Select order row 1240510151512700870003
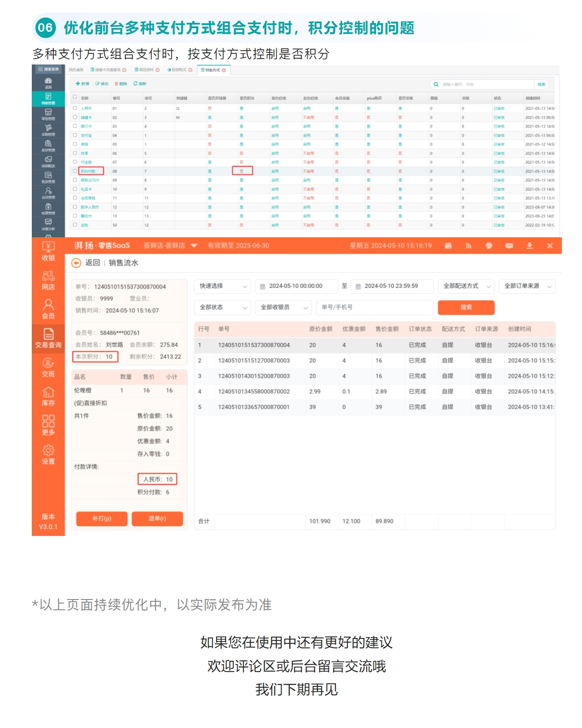Screen dimensions: 582x728 point(375,360)
